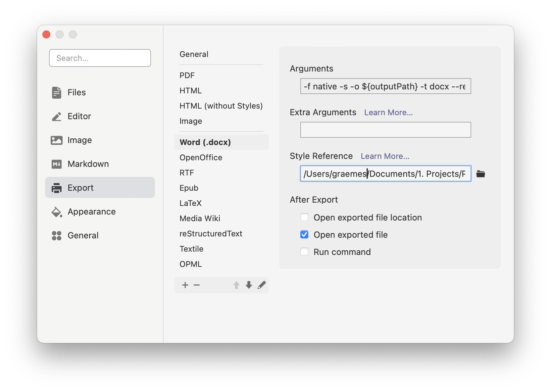551x392 pixels.
Task: Click the pencil icon to rename format
Action: click(x=262, y=285)
